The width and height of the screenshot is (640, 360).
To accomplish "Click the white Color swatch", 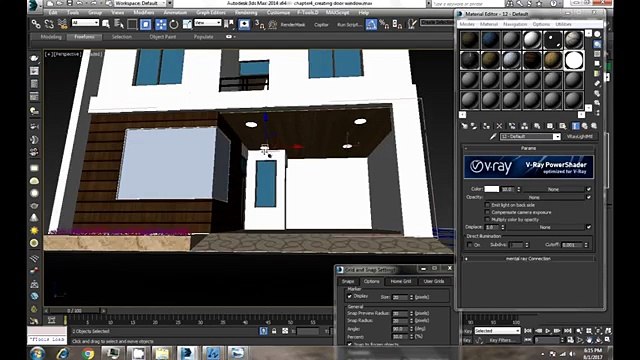I will [x=491, y=189].
